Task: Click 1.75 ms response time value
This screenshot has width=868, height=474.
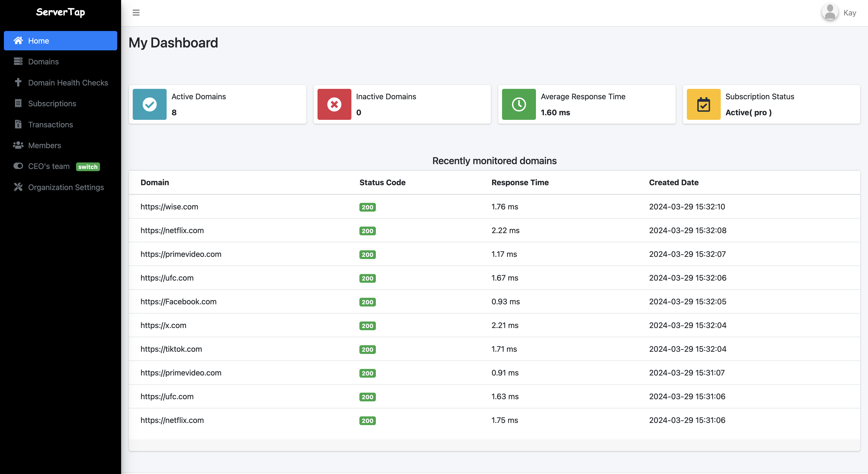Action: [505, 420]
